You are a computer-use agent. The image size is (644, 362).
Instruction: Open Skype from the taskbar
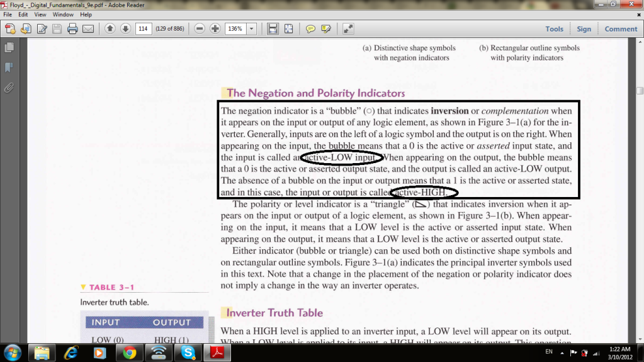tap(188, 353)
